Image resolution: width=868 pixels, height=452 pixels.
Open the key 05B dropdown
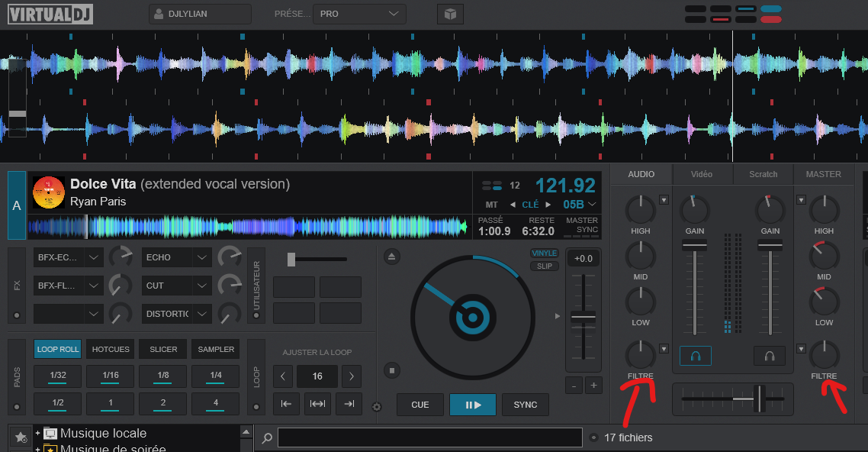pyautogui.click(x=579, y=205)
